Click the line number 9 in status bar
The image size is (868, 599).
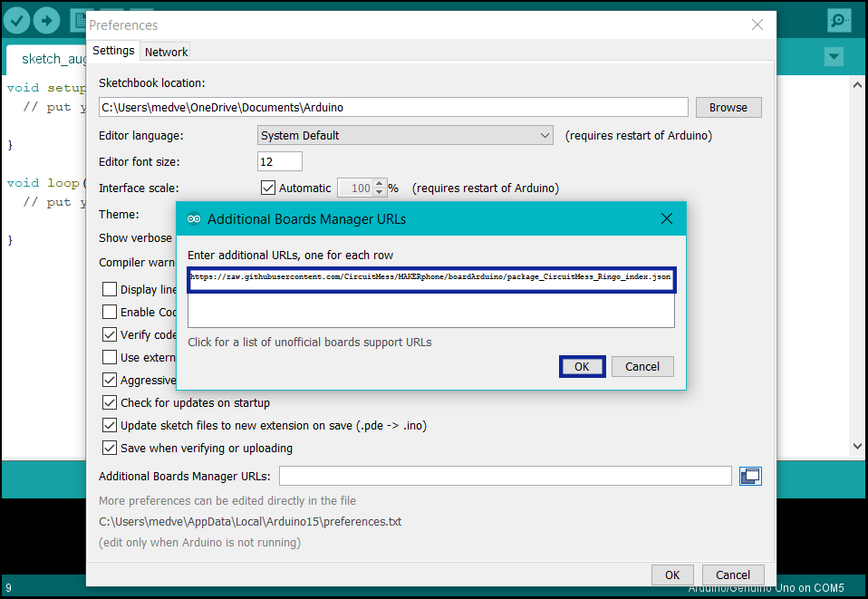click(8, 588)
